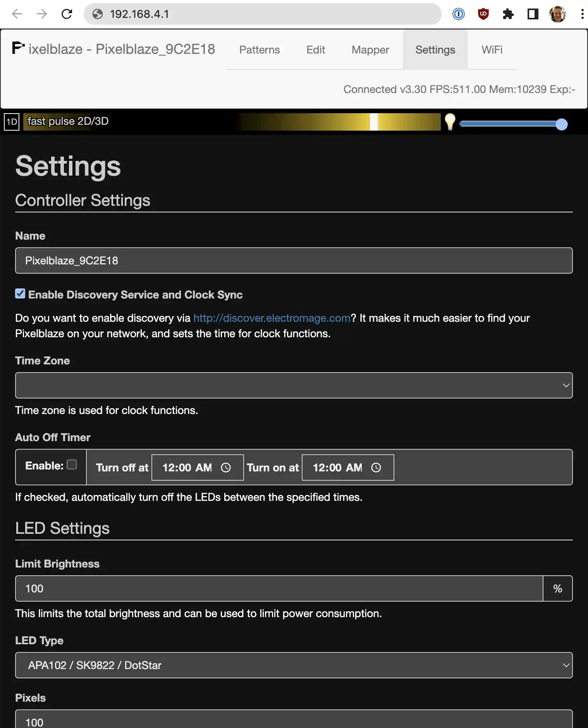Open the LED Type dropdown
The width and height of the screenshot is (588, 728).
pos(294,665)
